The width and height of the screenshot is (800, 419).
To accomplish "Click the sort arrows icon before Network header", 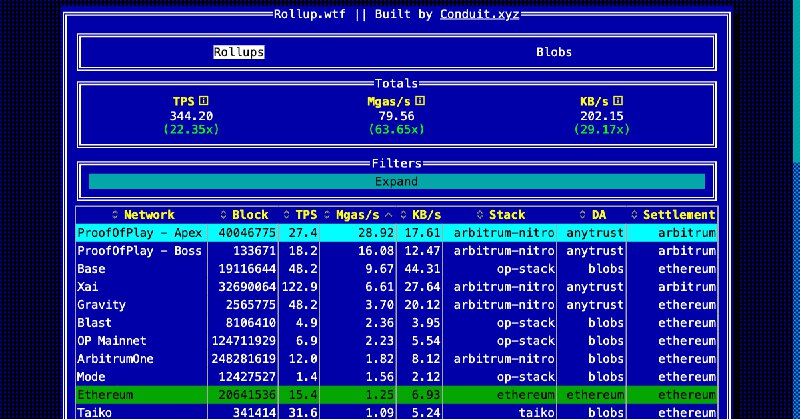I will [115, 215].
